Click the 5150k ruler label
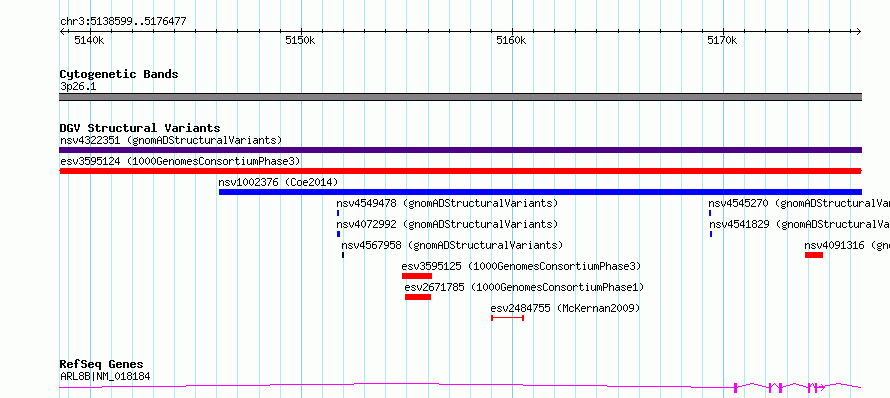The width and height of the screenshot is (890, 398). 300,40
